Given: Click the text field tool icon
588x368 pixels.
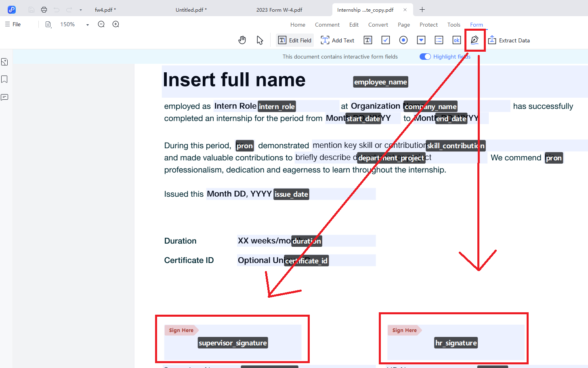Looking at the screenshot, I should [367, 40].
